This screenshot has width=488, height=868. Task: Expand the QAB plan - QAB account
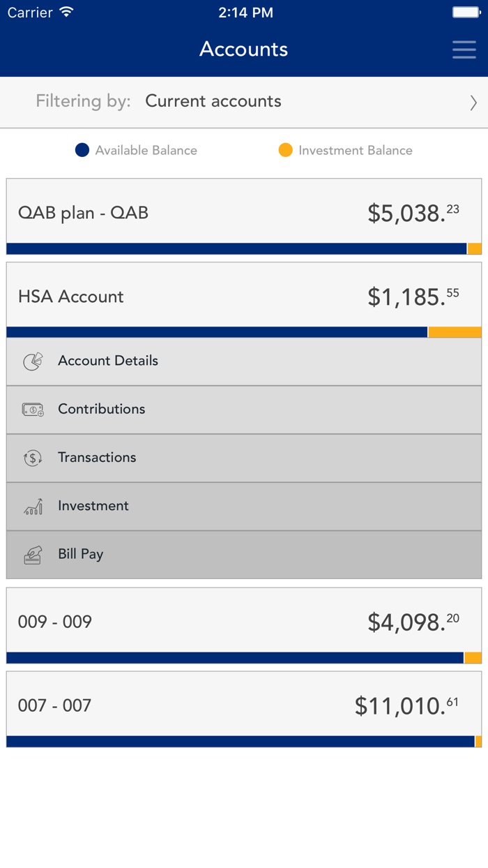(244, 213)
